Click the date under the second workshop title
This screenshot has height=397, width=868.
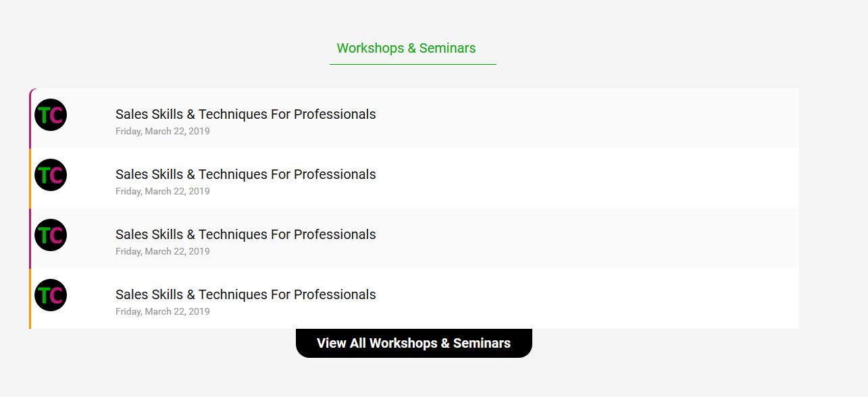[x=162, y=191]
